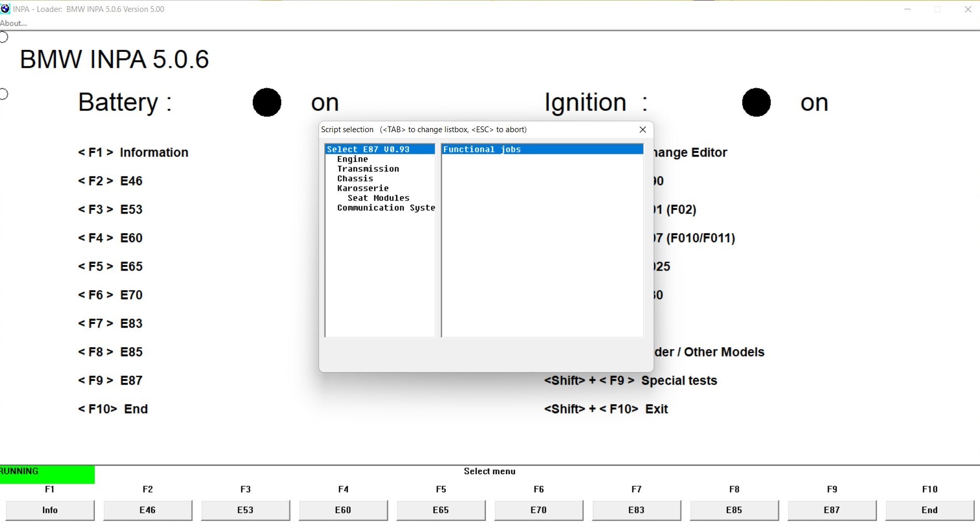Click the BMW logo icon in title bar

coord(5,9)
